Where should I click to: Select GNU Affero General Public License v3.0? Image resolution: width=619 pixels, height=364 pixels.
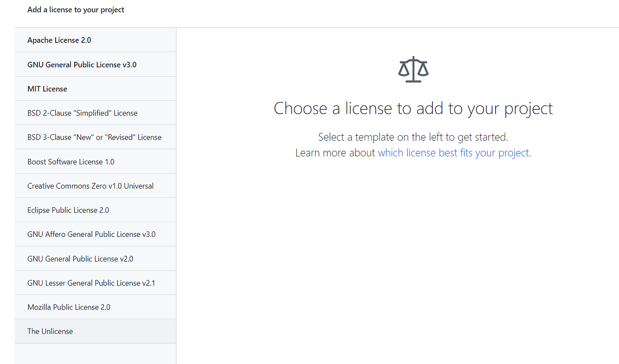[x=96, y=234]
